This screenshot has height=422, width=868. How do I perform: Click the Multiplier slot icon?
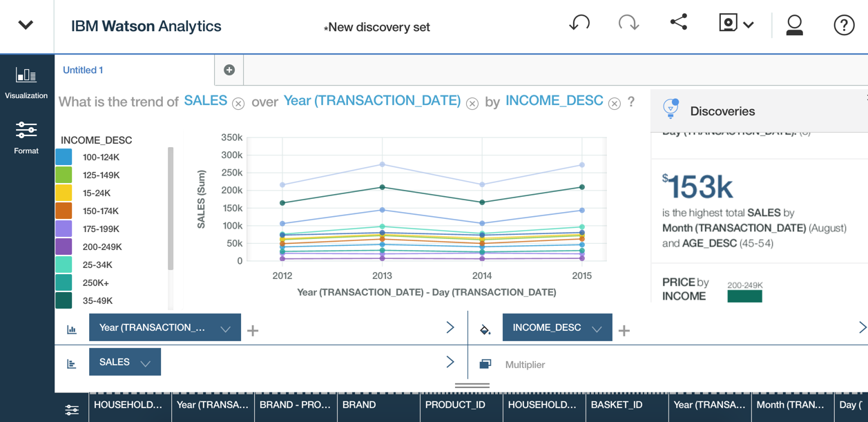[485, 364]
